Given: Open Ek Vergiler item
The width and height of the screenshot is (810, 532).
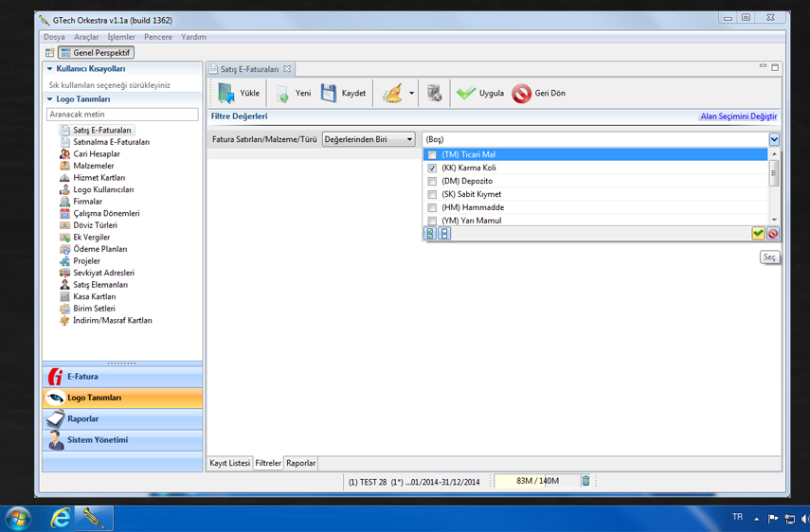Looking at the screenshot, I should click(92, 237).
